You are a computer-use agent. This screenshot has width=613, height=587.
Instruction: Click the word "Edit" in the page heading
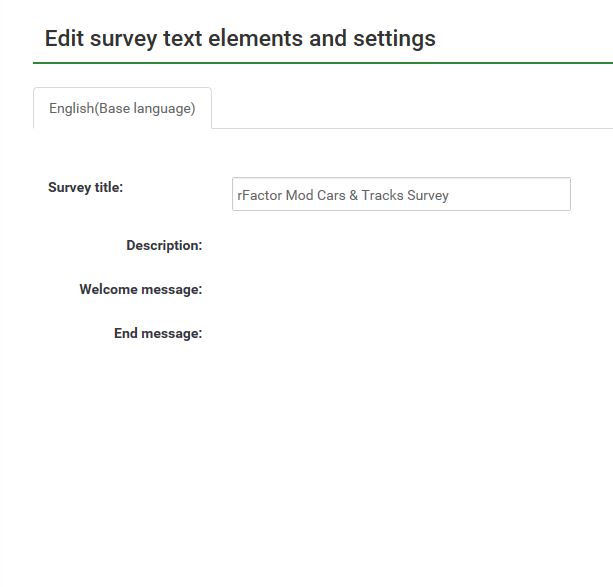(x=64, y=39)
